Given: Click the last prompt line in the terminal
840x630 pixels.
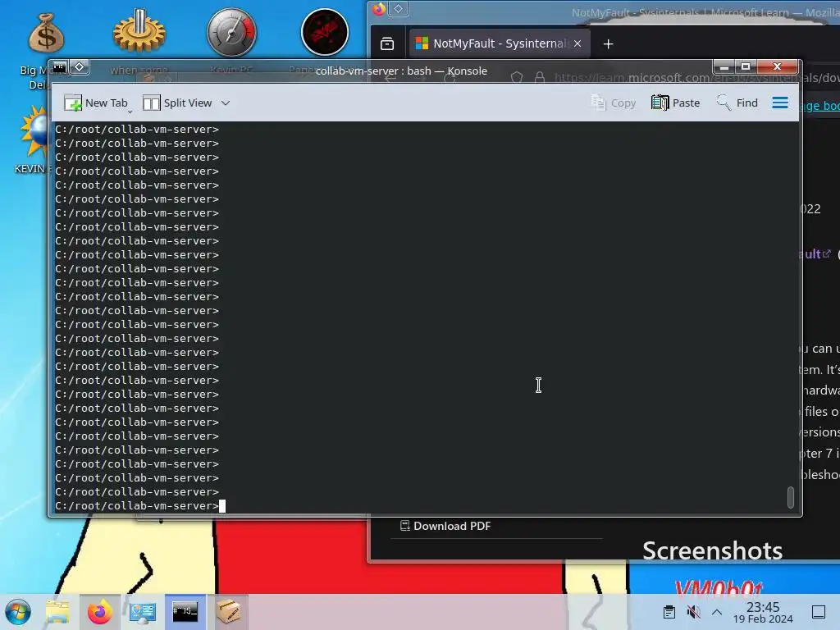Looking at the screenshot, I should (x=137, y=505).
